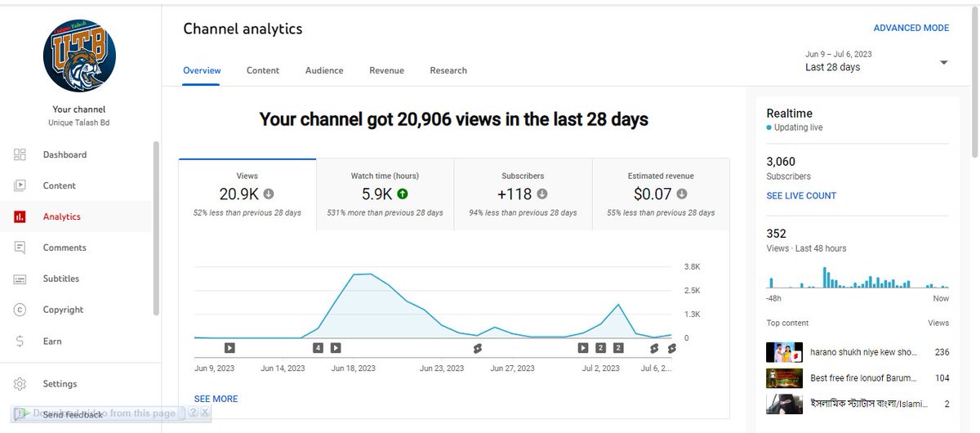Click the 'Unique Talash Bd' channel name
The width and height of the screenshot is (980, 433).
pos(79,123)
